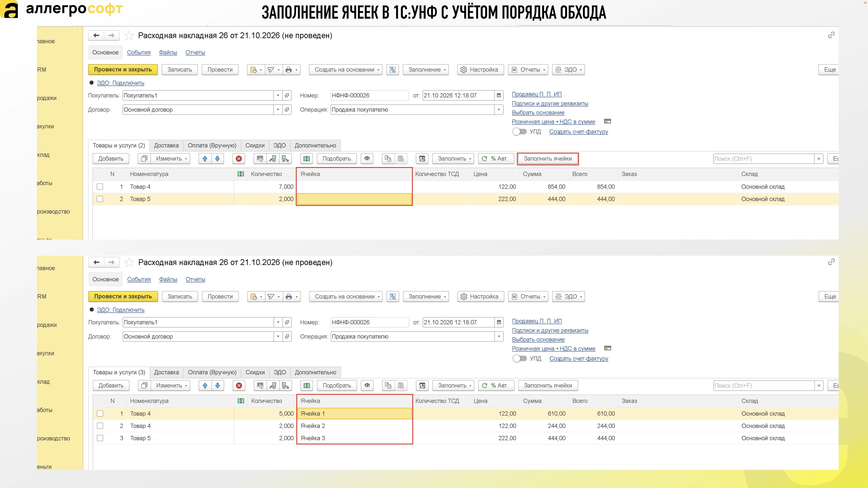Click the Ячейка 2 cell in the lower table
The height and width of the screenshot is (488, 868).
pyautogui.click(x=354, y=426)
